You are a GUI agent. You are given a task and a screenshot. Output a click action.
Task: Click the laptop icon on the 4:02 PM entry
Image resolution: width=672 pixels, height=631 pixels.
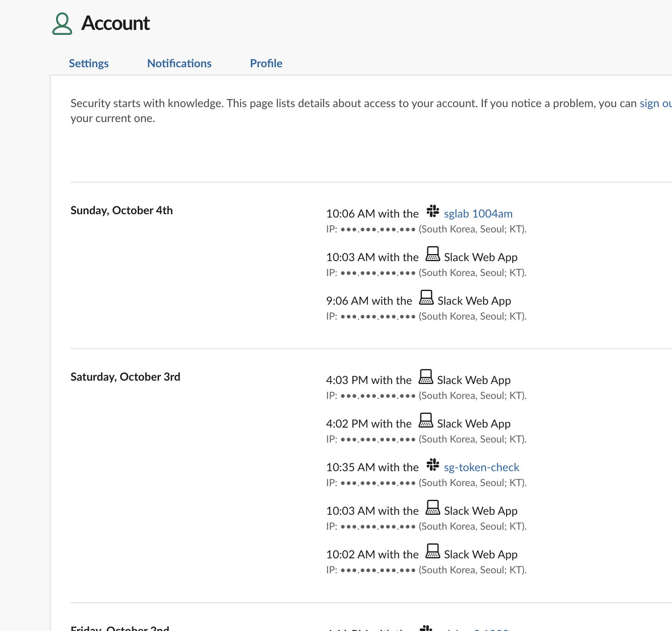tap(426, 421)
